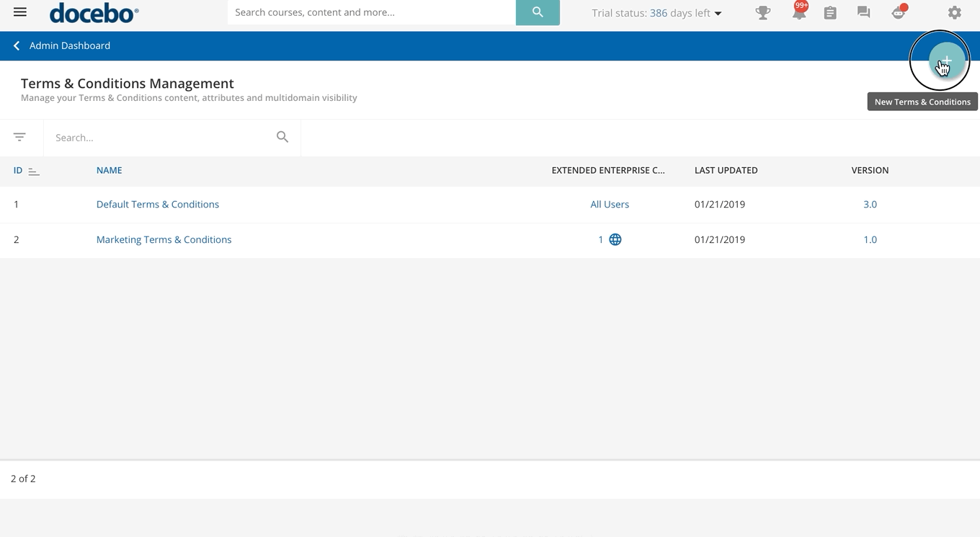The width and height of the screenshot is (980, 537).
Task: Focus the global course search field
Action: point(371,12)
